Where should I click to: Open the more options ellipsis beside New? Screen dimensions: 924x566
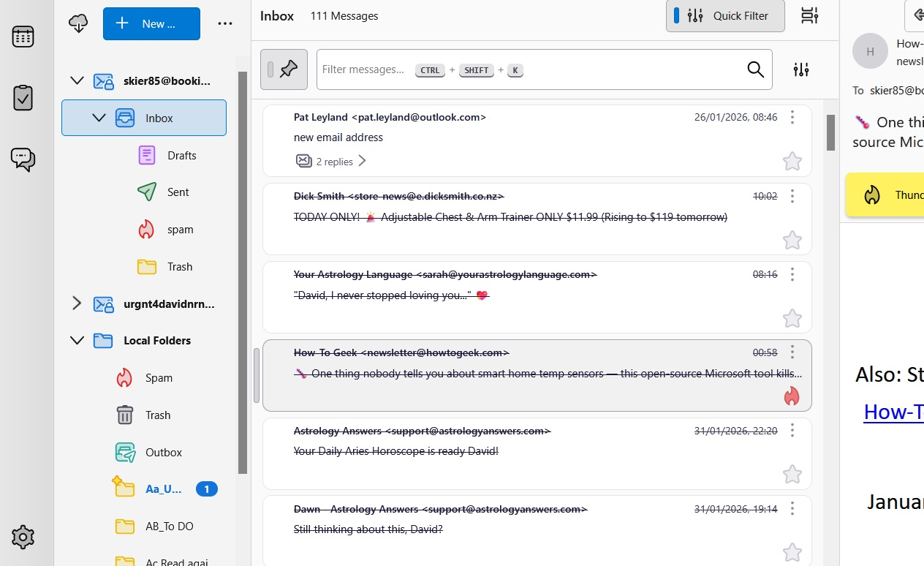(x=225, y=23)
